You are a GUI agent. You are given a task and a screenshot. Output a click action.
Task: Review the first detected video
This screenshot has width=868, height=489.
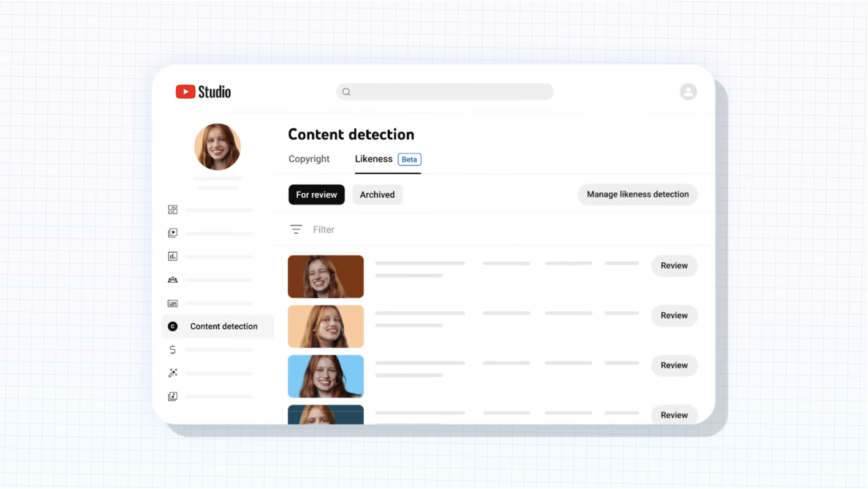[674, 266]
